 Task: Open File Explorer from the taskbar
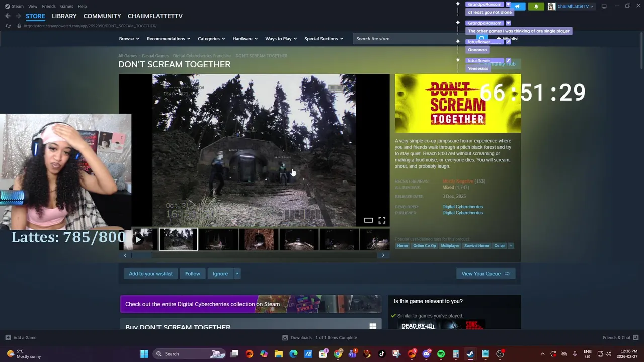tap(279, 354)
